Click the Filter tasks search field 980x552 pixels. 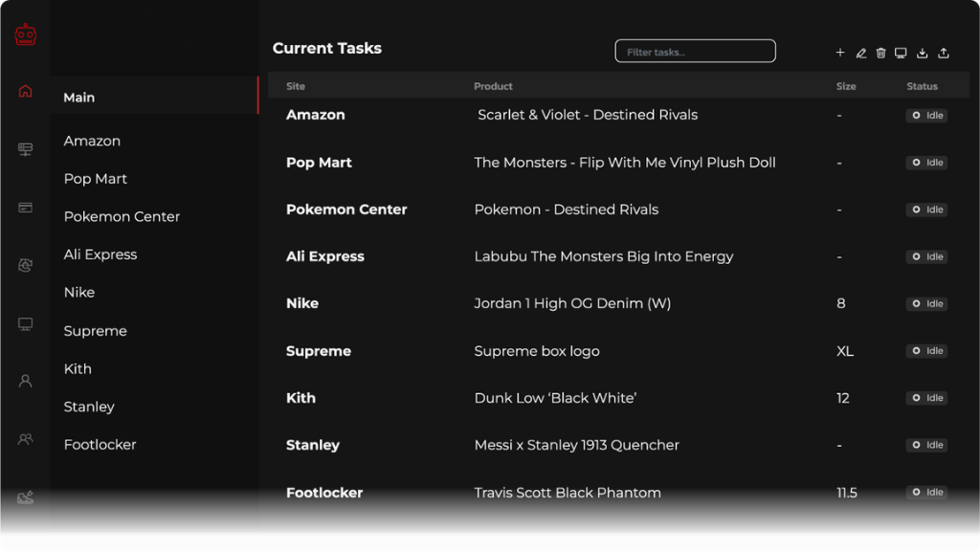(695, 52)
